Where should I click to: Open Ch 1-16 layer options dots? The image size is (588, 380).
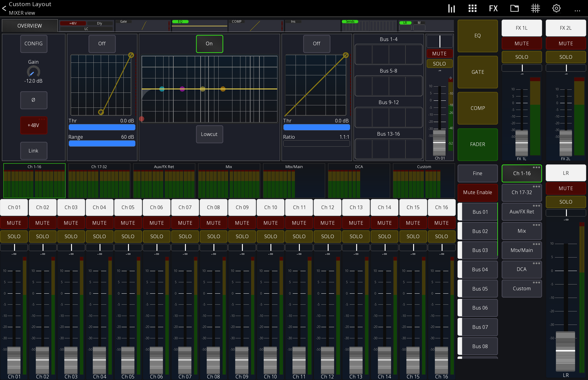point(536,167)
